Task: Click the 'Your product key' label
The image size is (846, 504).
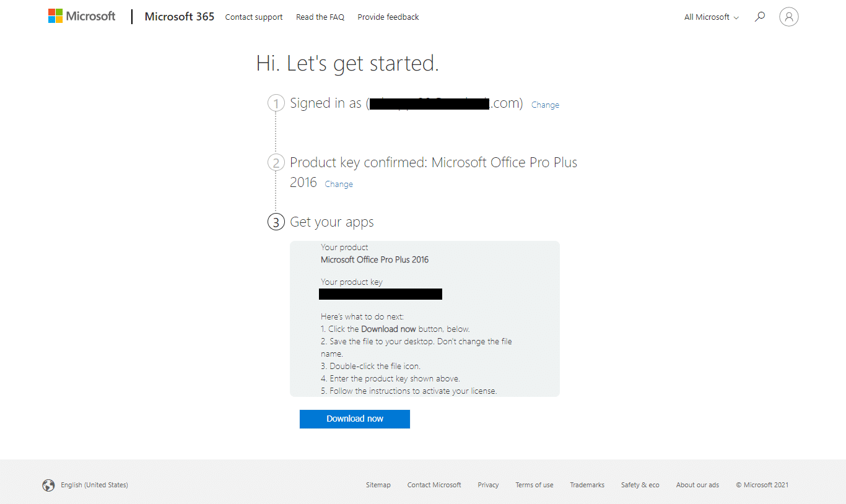Action: [x=352, y=282]
